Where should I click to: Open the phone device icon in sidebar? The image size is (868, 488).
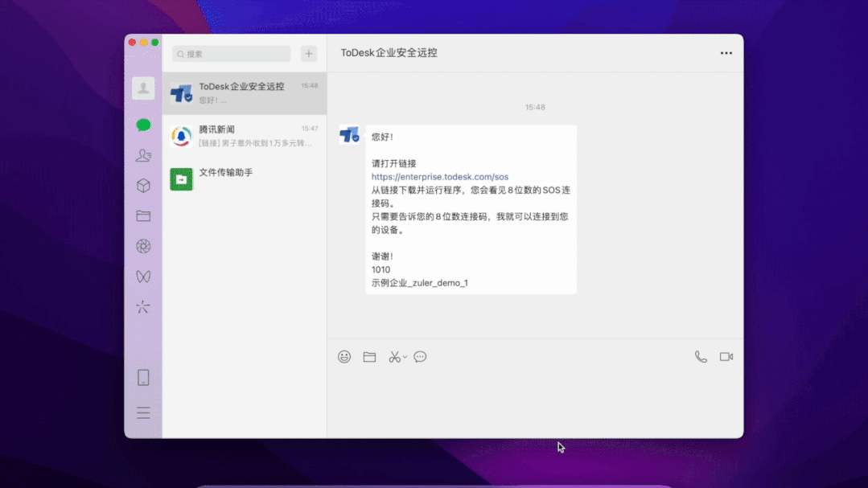pyautogui.click(x=143, y=377)
